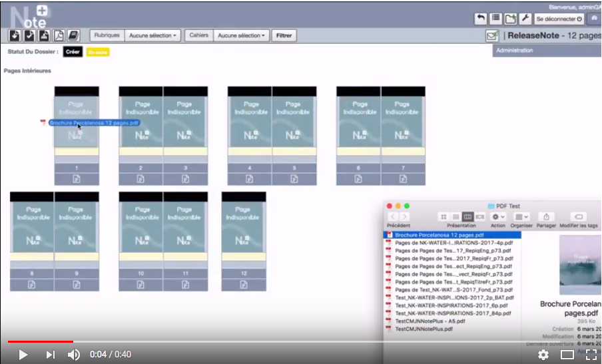
Task: Open the Rubriques 'Aucune sélection' dropdown
Action: [153, 35]
